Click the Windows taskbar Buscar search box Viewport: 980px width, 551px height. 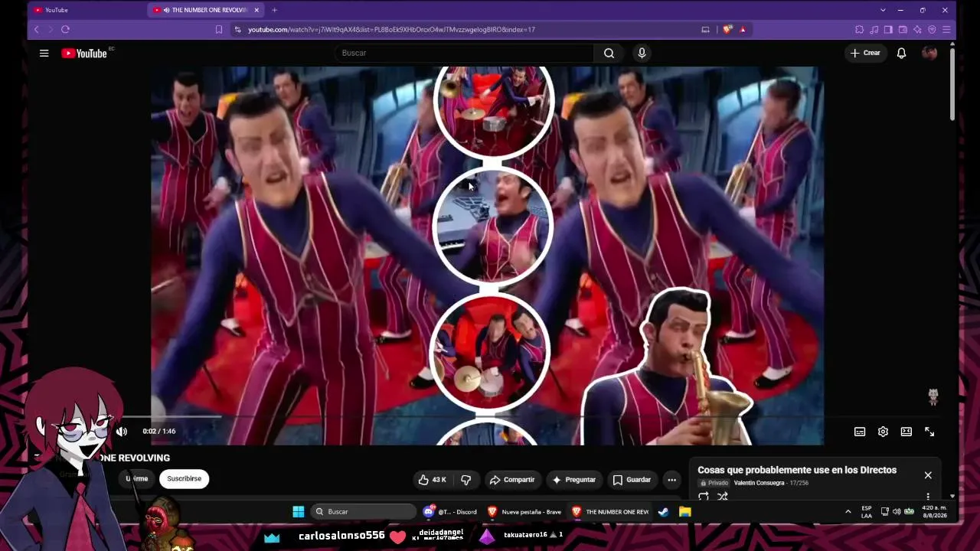point(364,511)
